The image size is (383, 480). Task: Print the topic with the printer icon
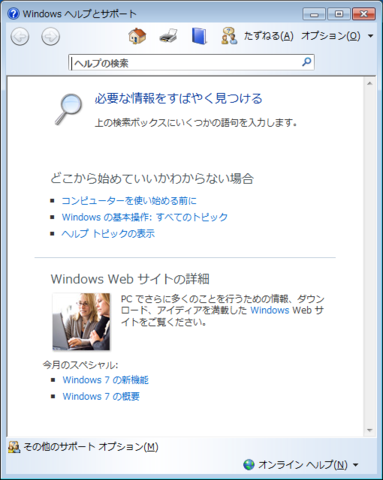(168, 36)
